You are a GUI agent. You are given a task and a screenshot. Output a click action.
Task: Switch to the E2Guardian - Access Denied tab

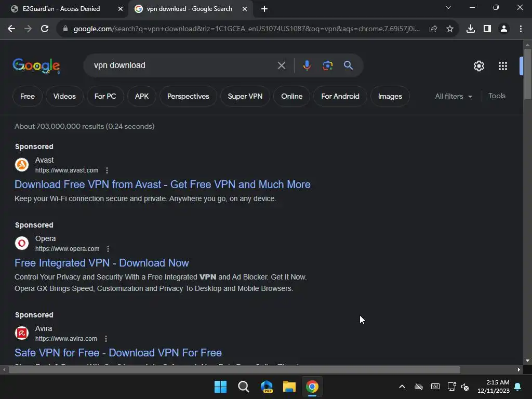(61, 9)
